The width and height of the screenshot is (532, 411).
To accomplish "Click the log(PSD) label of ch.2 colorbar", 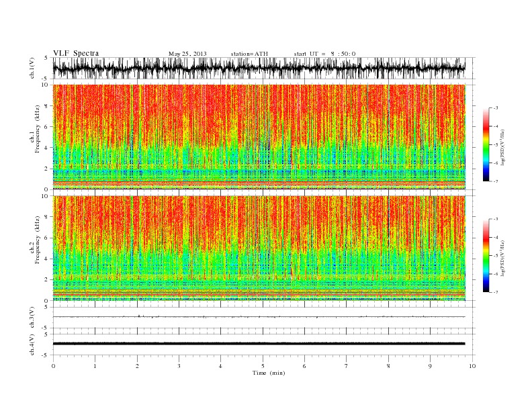I will pyautogui.click(x=502, y=259).
